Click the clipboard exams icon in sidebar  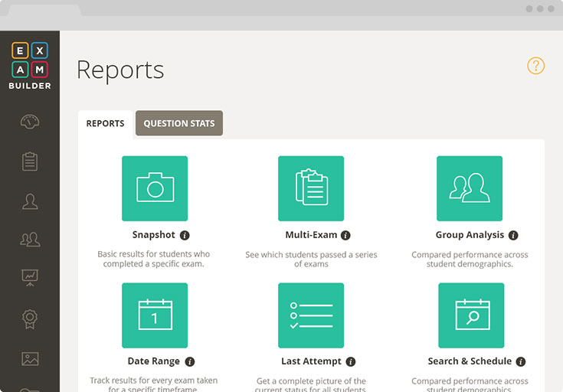[30, 162]
